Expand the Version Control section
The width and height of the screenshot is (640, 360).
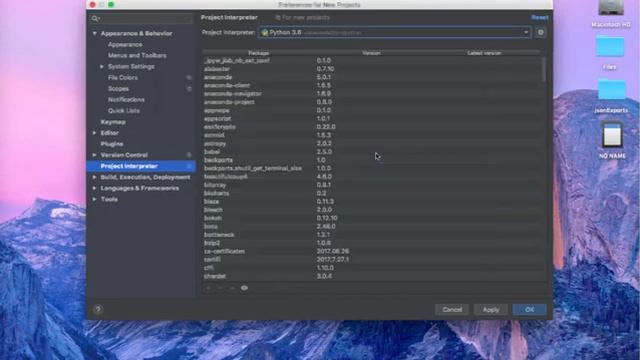click(x=95, y=155)
